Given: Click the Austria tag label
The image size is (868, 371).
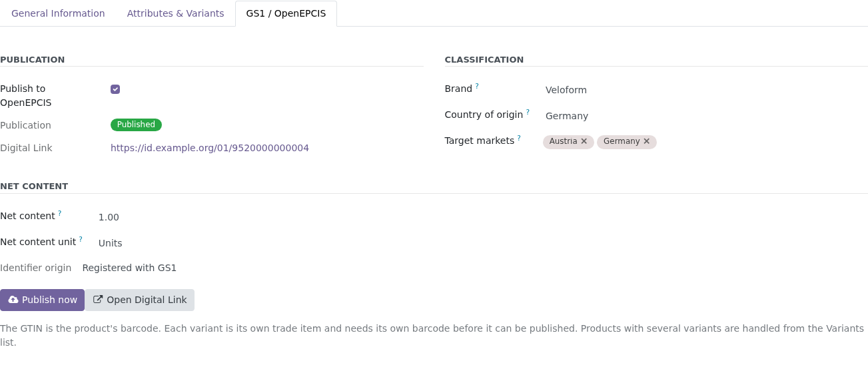Looking at the screenshot, I should [x=563, y=141].
